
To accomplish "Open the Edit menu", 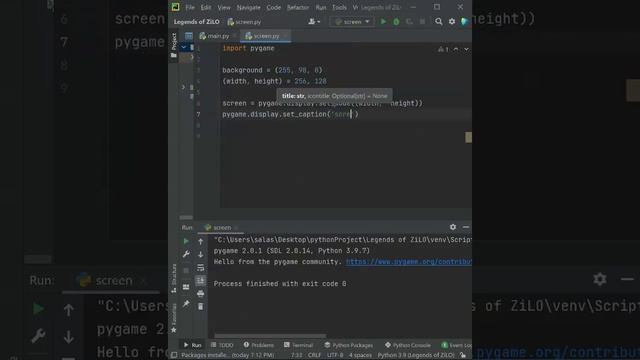I will [206, 7].
